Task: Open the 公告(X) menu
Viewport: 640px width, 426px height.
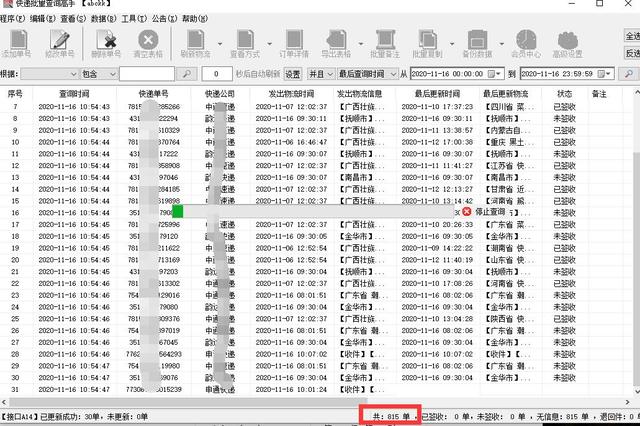Action: pyautogui.click(x=164, y=19)
